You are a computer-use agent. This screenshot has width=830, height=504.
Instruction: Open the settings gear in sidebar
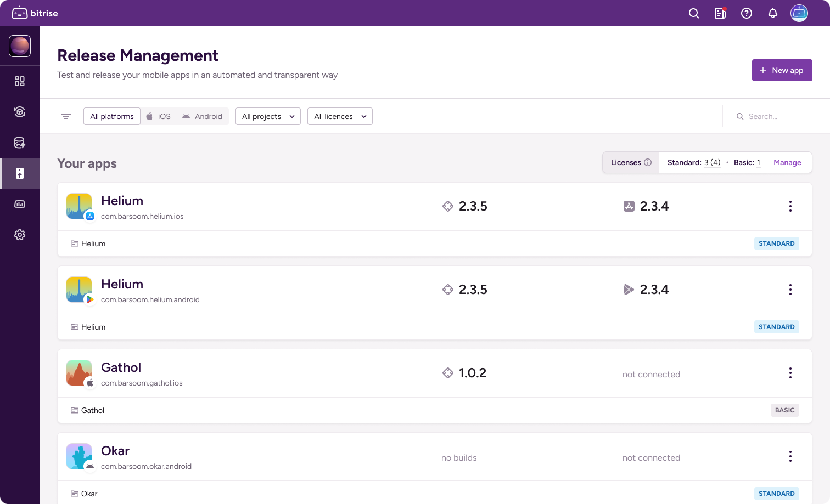(20, 235)
